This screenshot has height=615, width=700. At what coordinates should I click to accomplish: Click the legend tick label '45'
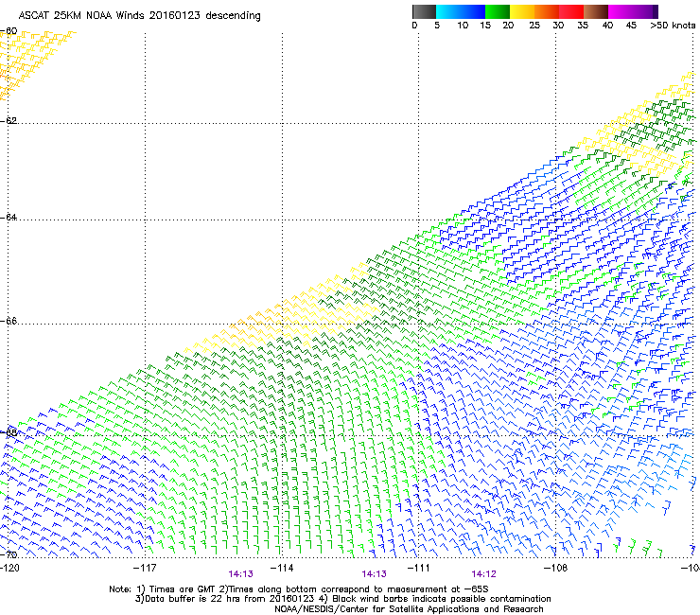point(631,26)
